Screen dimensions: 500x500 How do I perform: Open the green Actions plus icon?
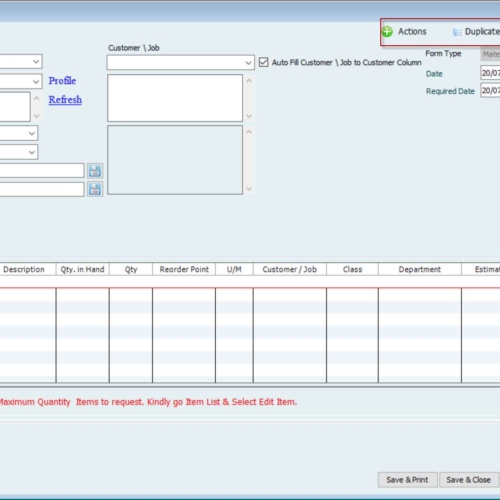tap(387, 32)
